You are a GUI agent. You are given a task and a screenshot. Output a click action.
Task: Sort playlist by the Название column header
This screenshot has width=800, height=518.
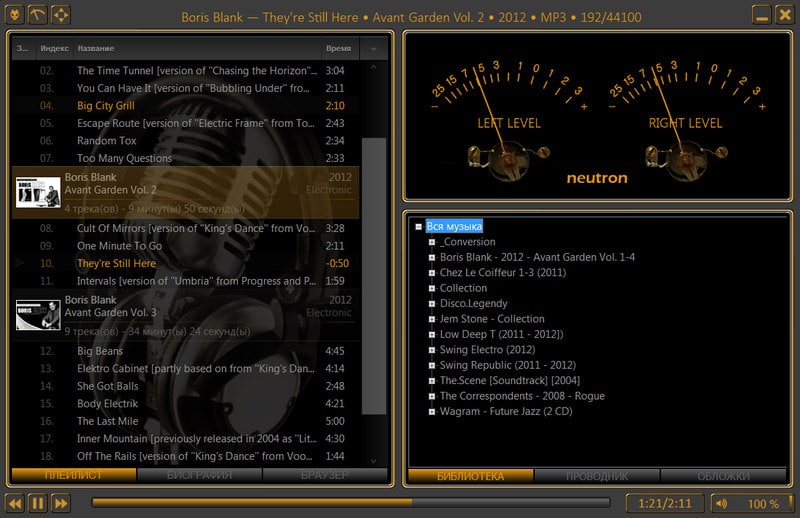[197, 48]
